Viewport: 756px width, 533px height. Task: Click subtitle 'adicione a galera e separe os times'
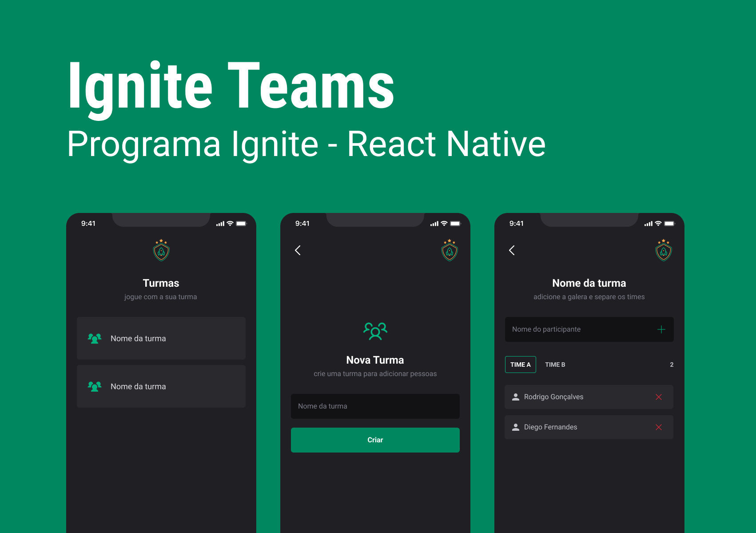(x=589, y=297)
